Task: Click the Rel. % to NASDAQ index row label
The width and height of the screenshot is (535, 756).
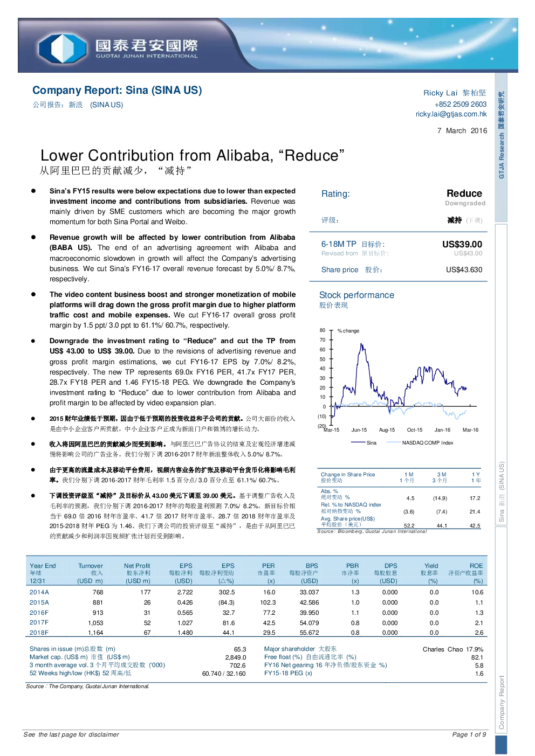Action: tap(351, 505)
